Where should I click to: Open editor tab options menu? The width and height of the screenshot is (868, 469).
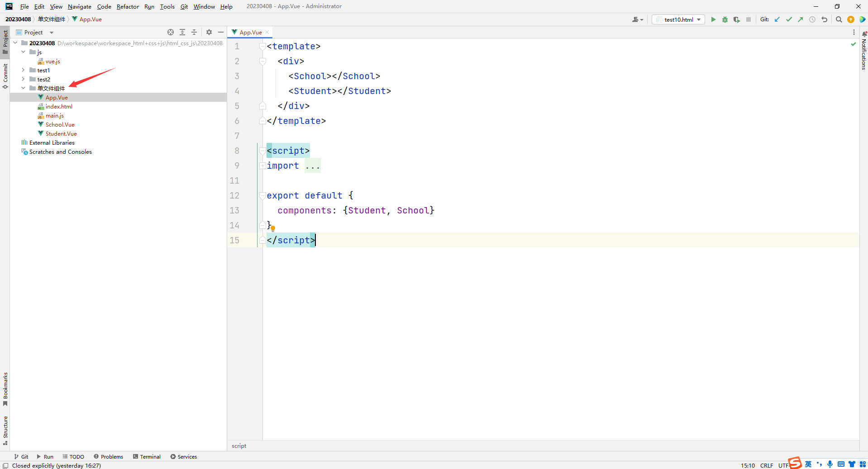[854, 32]
